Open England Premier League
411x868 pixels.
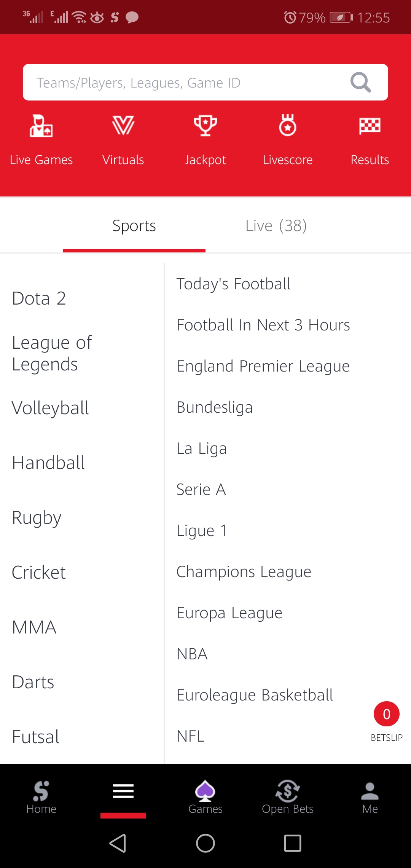point(263,366)
